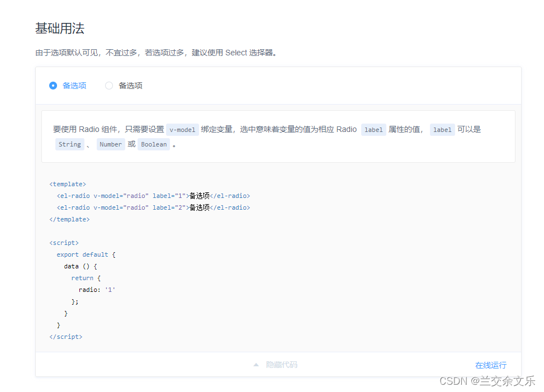Click the String inline code tag
The height and width of the screenshot is (392, 544).
70,144
